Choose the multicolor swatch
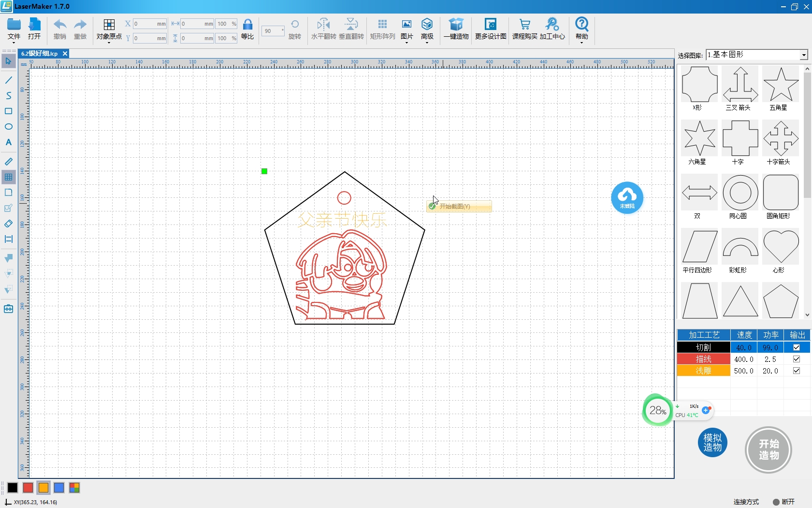 point(74,488)
